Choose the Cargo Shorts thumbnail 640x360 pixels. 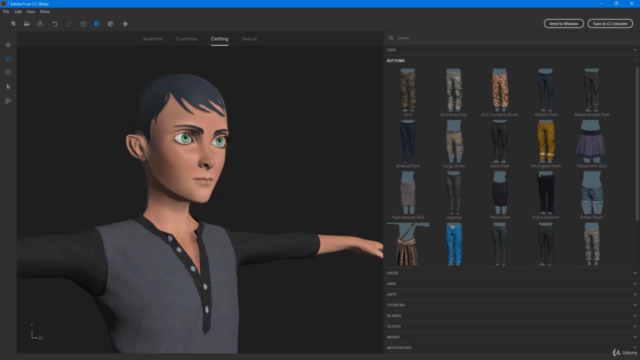454,142
